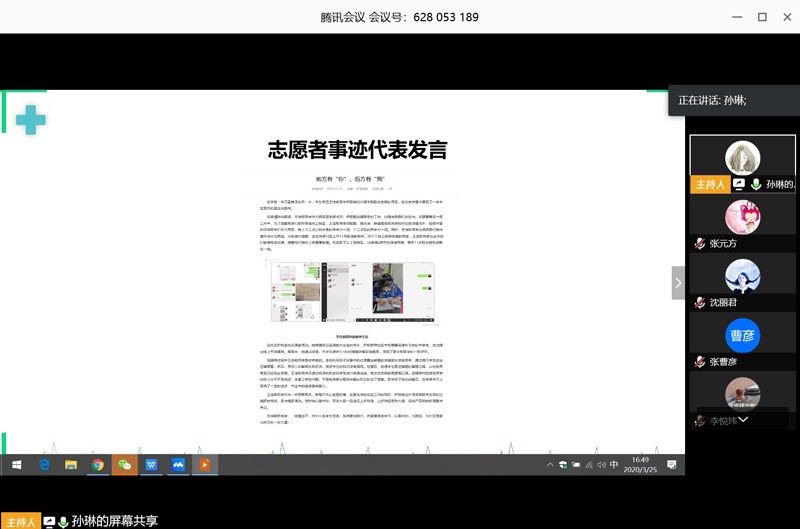Click the Edge browser taskbar icon
800x529 pixels.
pos(45,465)
